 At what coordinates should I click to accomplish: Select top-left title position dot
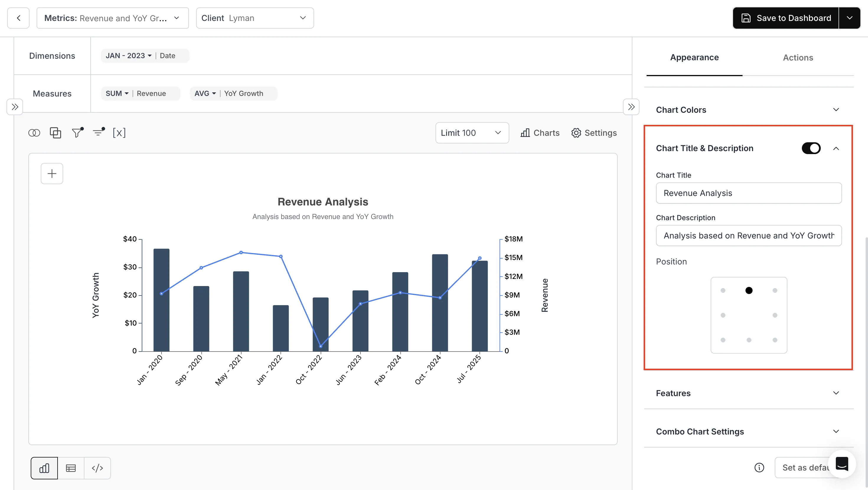point(723,290)
